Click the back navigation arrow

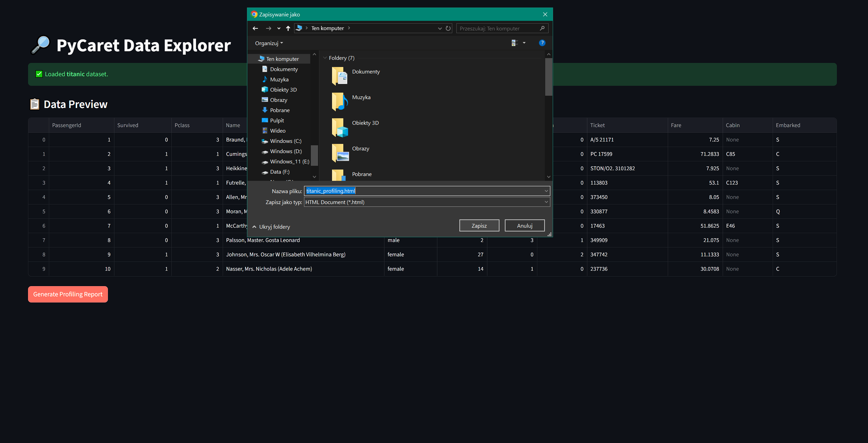click(x=255, y=28)
